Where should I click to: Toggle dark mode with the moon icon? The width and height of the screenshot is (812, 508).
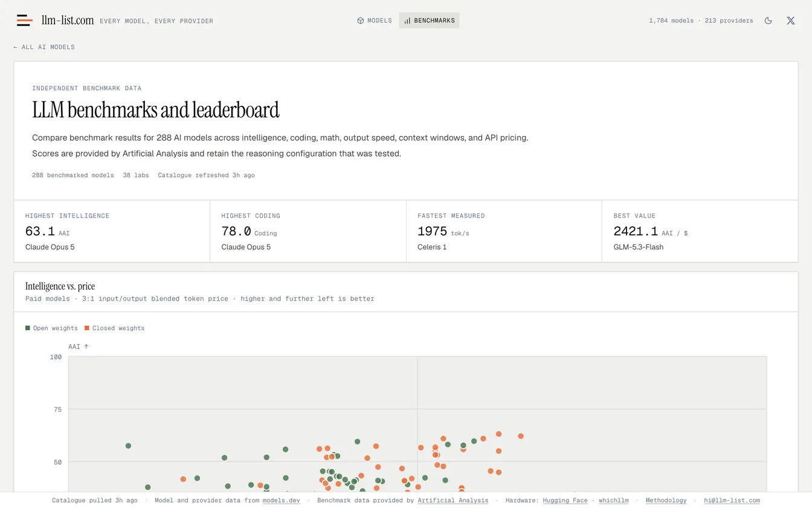[x=768, y=21]
